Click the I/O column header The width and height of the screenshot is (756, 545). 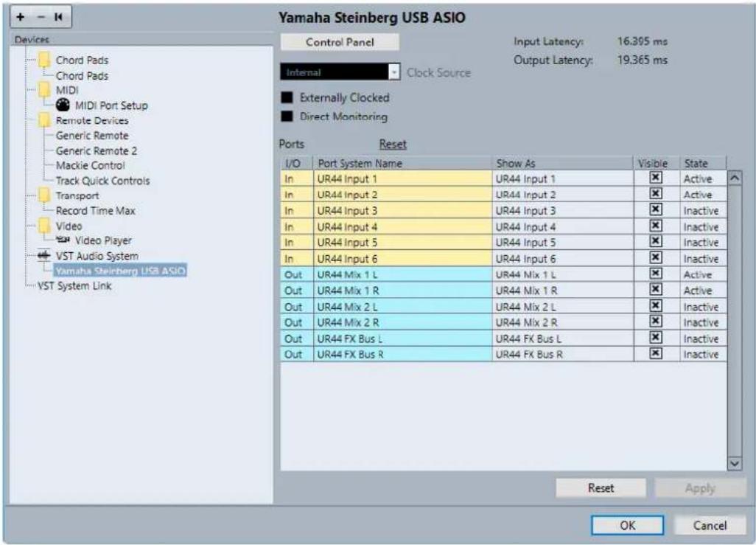click(296, 163)
